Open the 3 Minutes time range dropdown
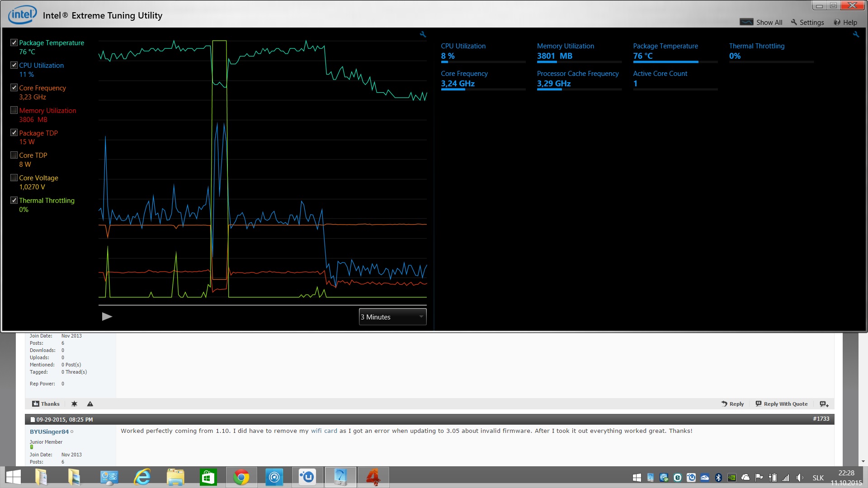 392,317
